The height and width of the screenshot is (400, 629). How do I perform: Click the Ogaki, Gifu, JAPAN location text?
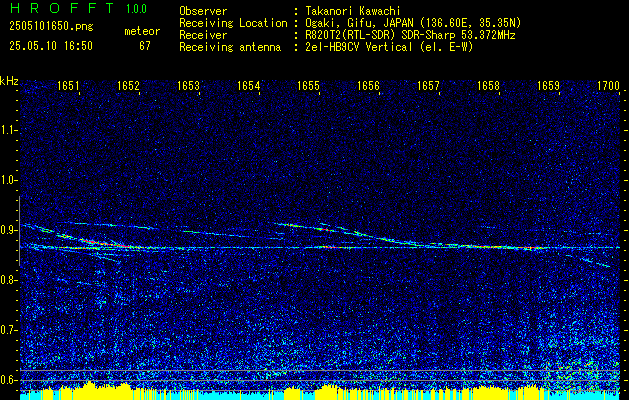(x=413, y=23)
